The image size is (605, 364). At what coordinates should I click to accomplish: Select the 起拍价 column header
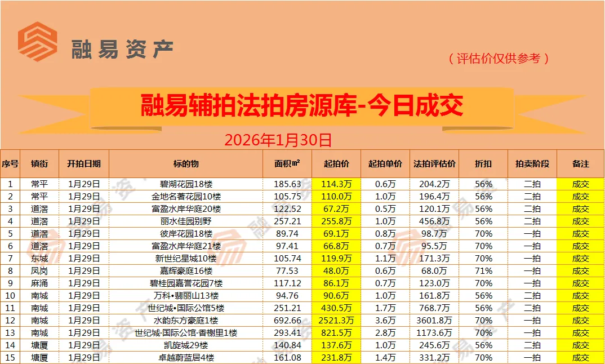[x=336, y=163]
